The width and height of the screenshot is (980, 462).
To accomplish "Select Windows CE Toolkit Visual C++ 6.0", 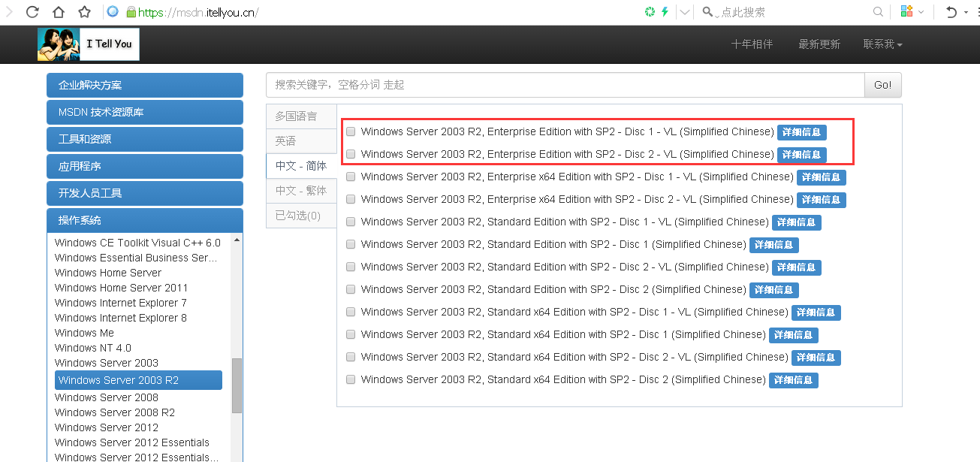I will click(138, 243).
